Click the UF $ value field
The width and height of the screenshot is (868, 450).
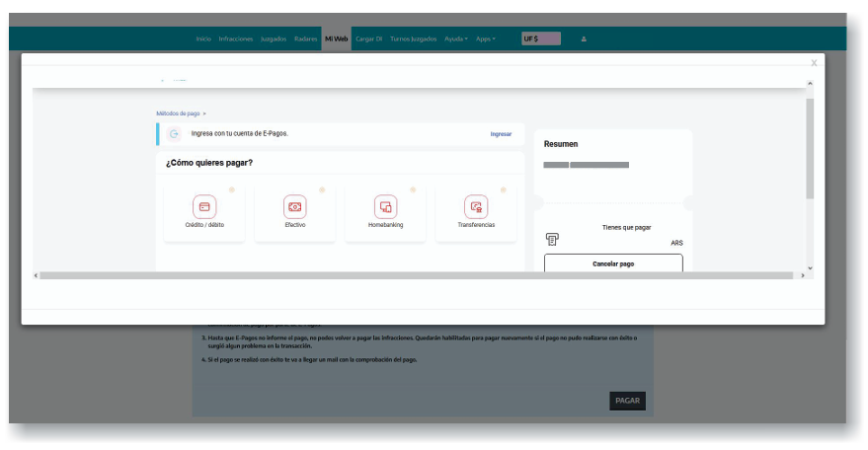[x=541, y=38]
